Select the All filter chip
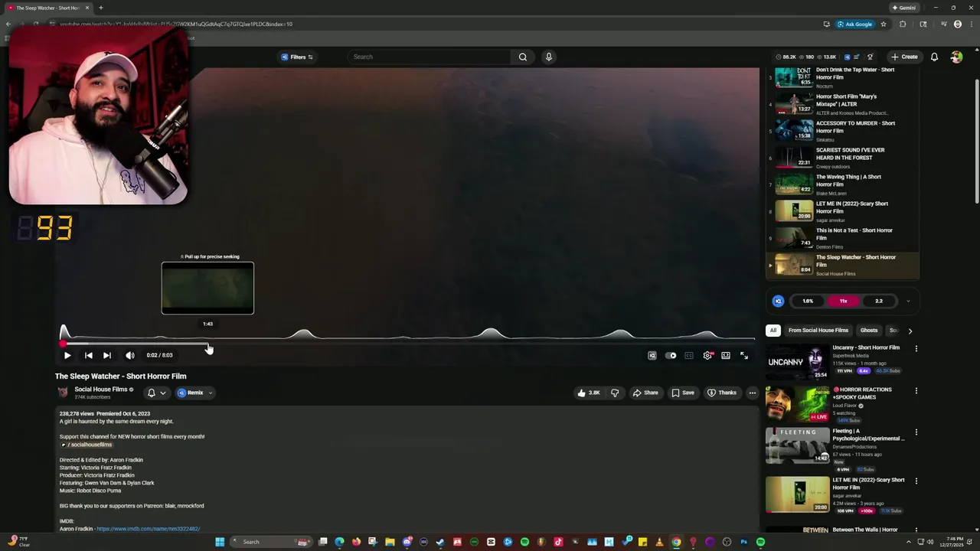Image resolution: width=980 pixels, height=551 pixels. (773, 331)
